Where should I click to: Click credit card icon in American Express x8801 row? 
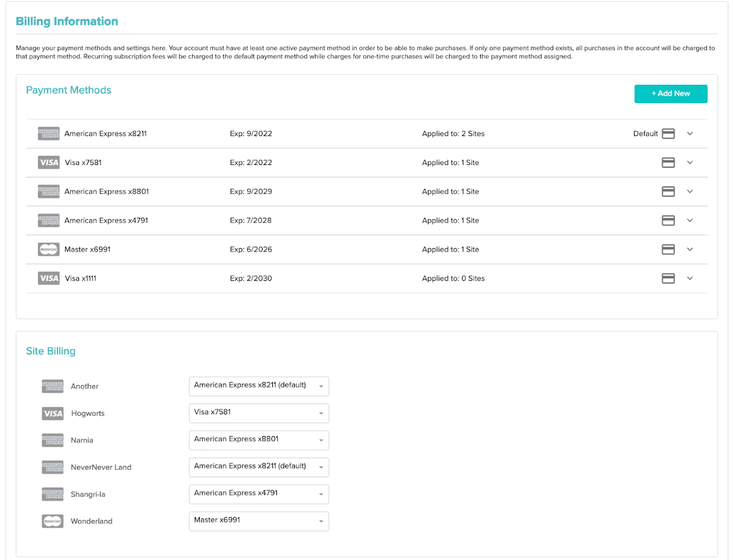tap(668, 191)
